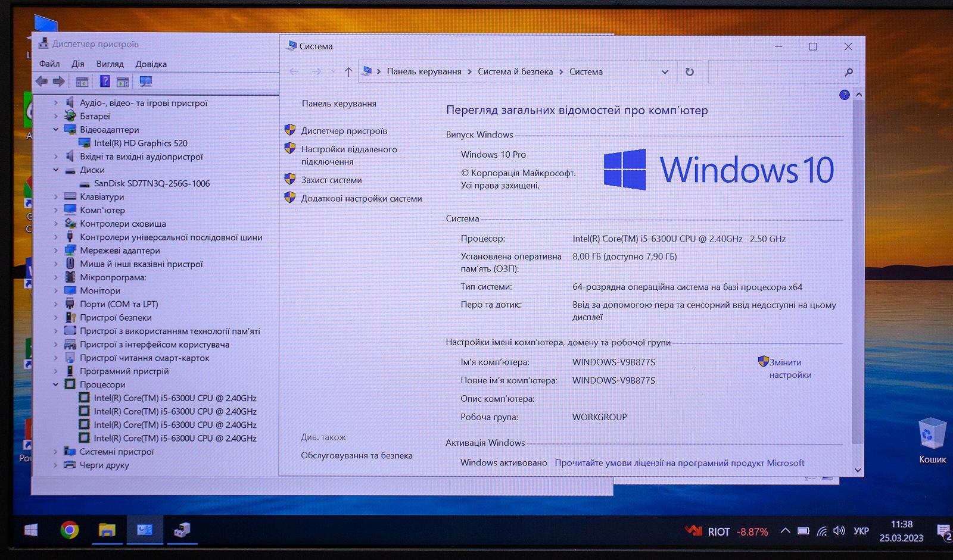This screenshot has height=560, width=953.
Task: Select the Порти (COM та LPT) node
Action: point(119,304)
